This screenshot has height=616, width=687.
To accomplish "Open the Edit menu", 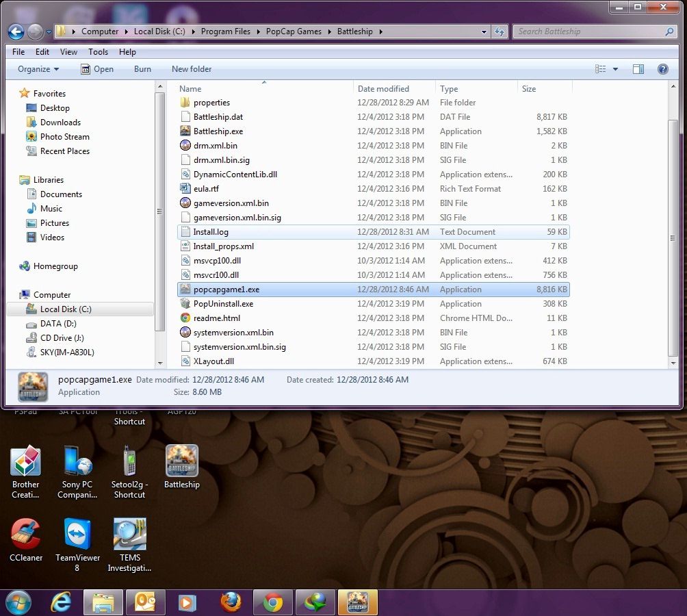I will pyautogui.click(x=42, y=52).
